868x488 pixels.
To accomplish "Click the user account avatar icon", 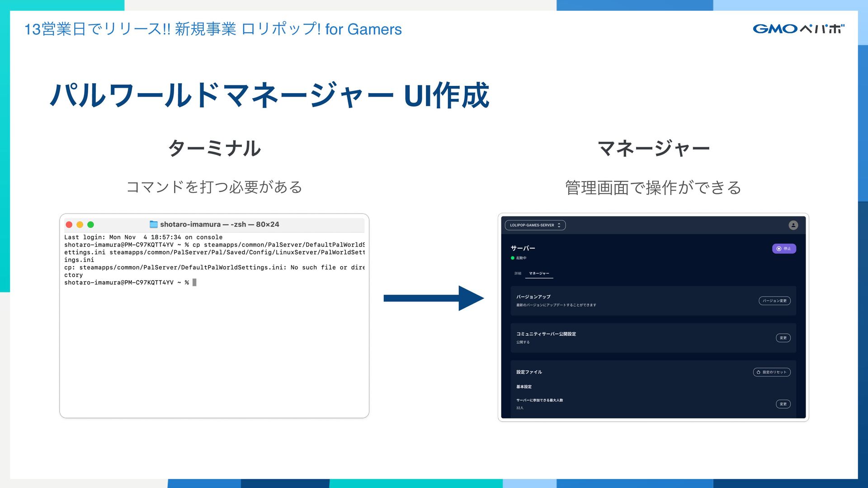I will (x=793, y=225).
